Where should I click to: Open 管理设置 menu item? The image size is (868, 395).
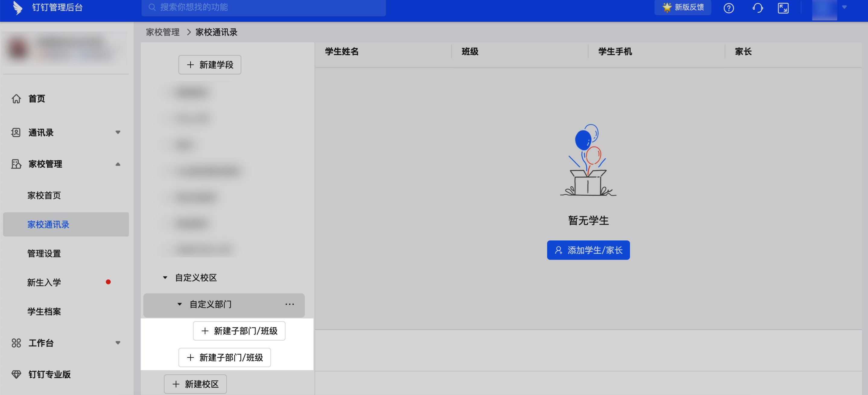44,253
